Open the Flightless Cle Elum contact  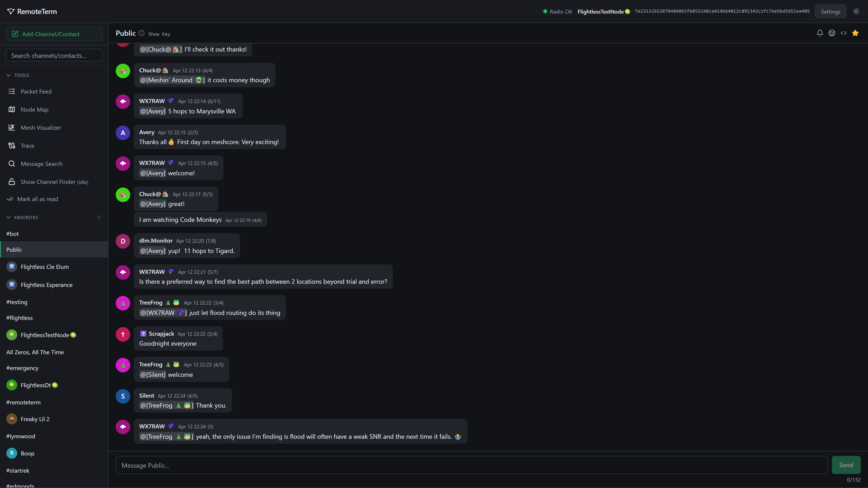tap(45, 267)
